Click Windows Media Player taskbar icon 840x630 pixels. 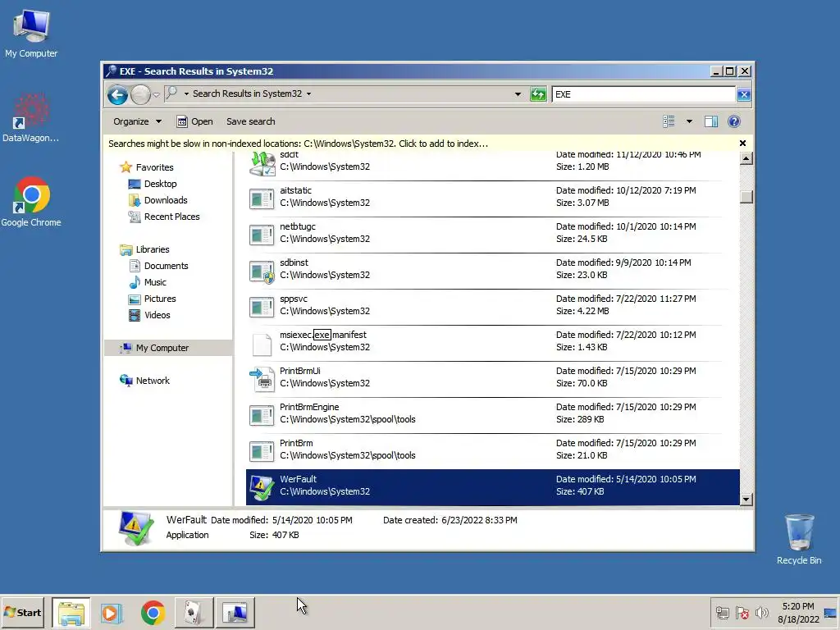[112, 613]
